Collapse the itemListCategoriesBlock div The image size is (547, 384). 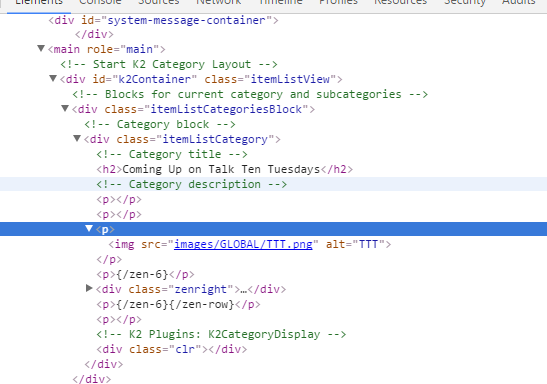pyautogui.click(x=65, y=108)
